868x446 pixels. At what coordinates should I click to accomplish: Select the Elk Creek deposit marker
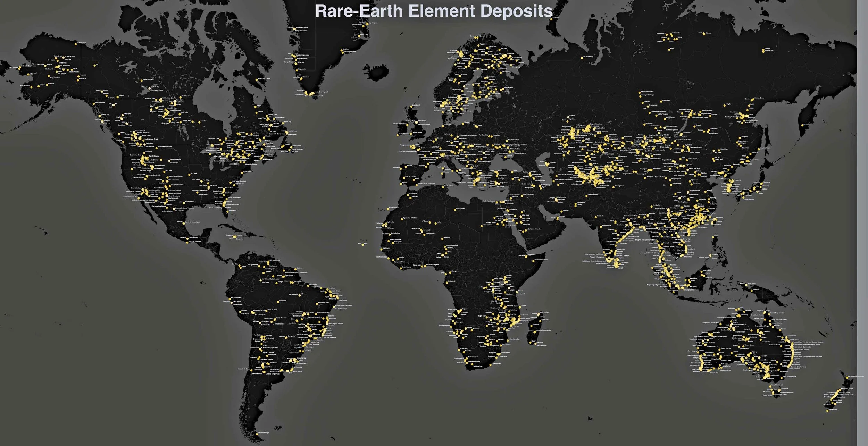click(x=189, y=174)
